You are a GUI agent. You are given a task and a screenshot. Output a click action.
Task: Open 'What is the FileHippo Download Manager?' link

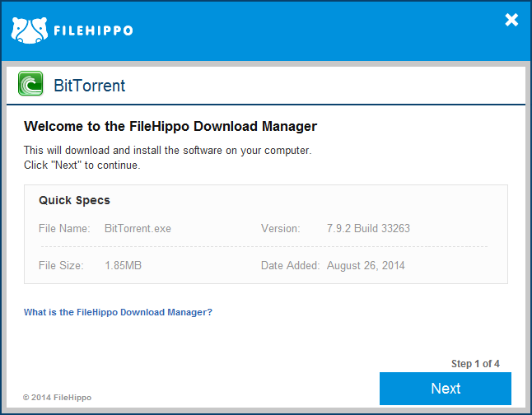click(118, 312)
